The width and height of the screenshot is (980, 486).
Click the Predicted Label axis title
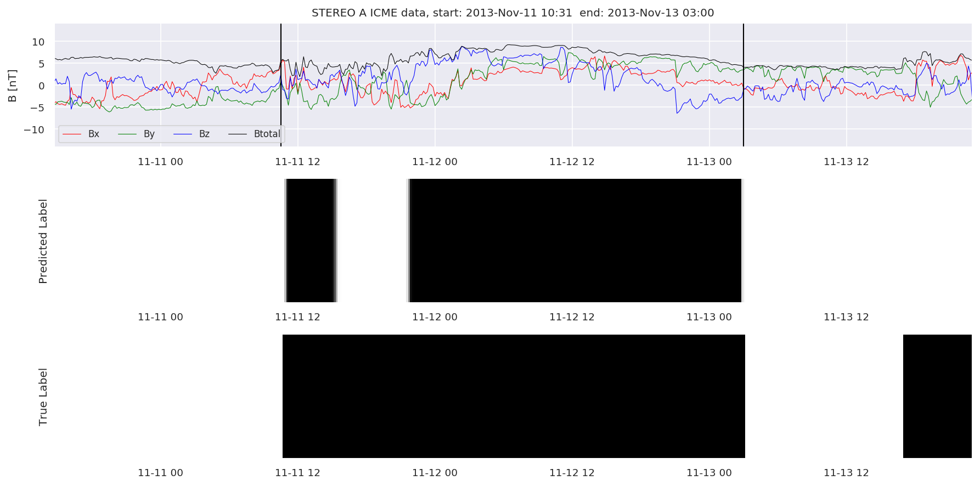click(x=43, y=241)
